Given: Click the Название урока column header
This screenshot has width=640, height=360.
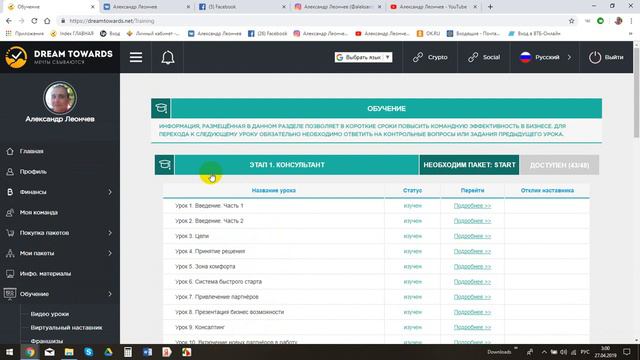Looking at the screenshot, I should (x=273, y=190).
